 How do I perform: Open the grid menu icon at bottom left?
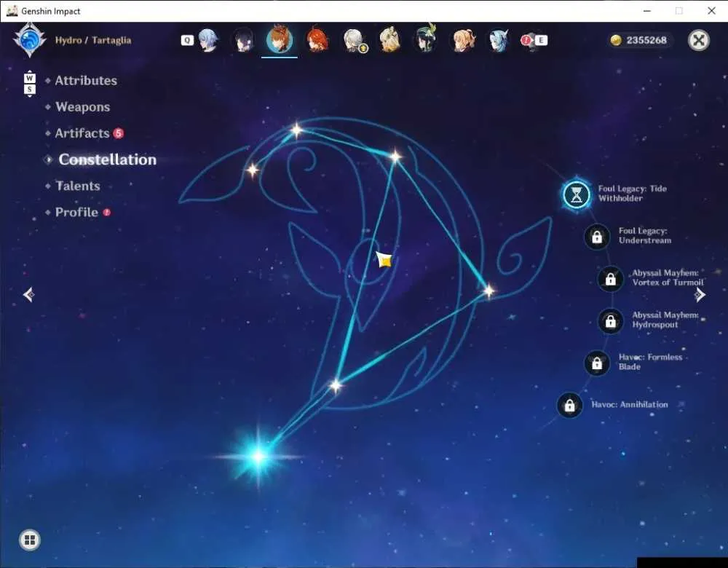coord(30,540)
